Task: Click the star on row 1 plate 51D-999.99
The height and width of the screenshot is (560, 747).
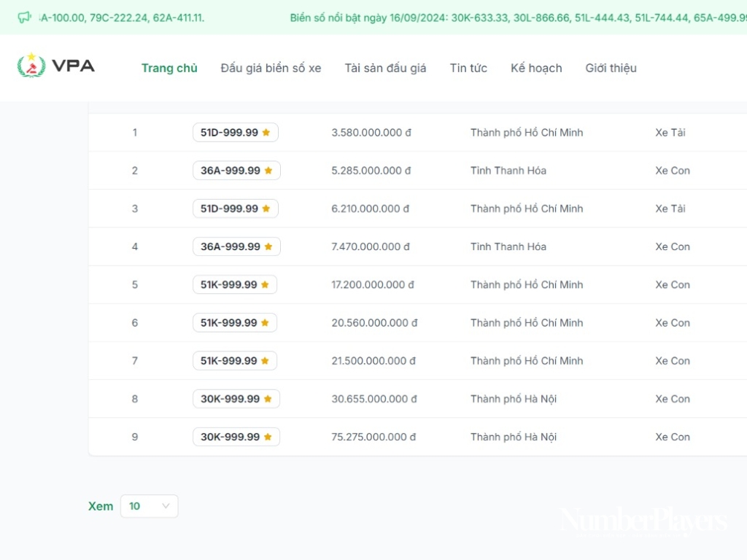Action: pos(266,133)
